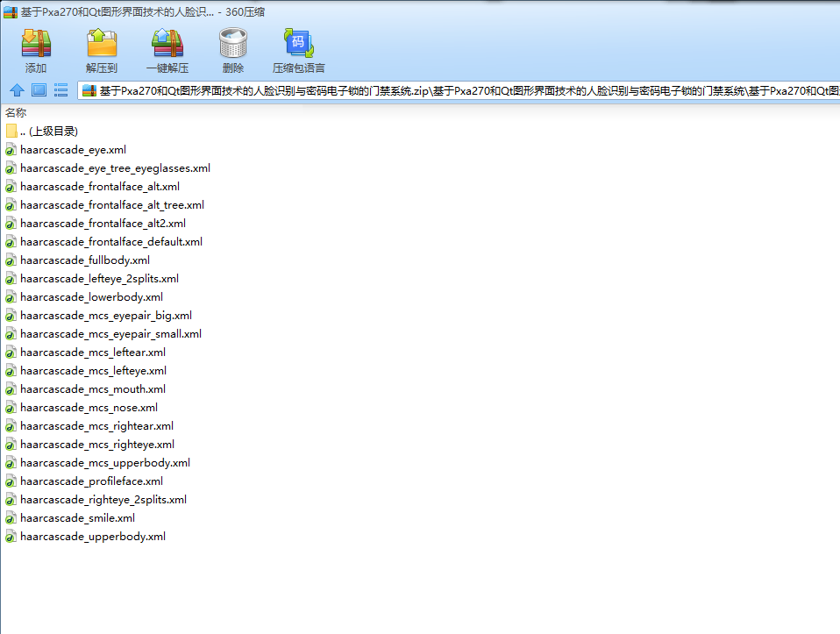The width and height of the screenshot is (840, 634).
Task: Click the 一键解压 (one-click extract) icon
Action: [x=167, y=44]
